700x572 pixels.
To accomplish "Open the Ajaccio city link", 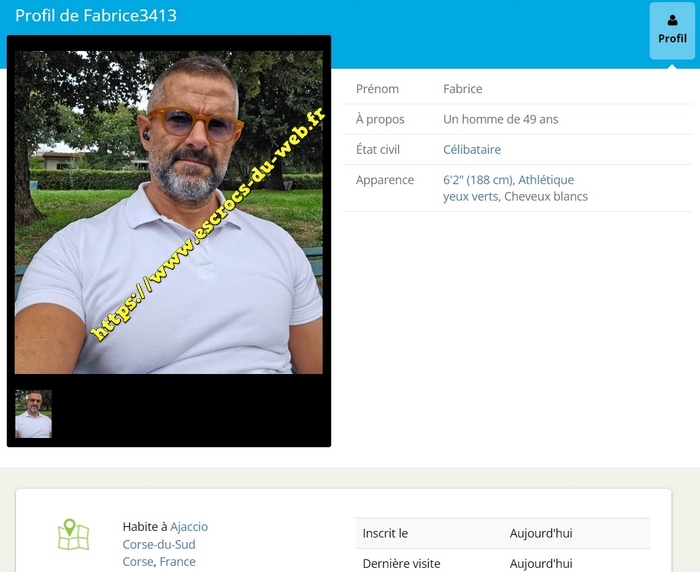I will [x=189, y=526].
